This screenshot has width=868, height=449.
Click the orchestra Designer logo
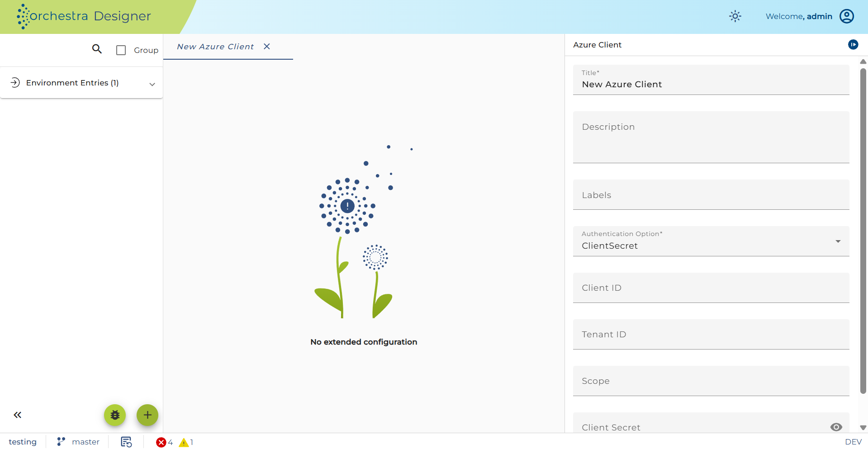84,16
